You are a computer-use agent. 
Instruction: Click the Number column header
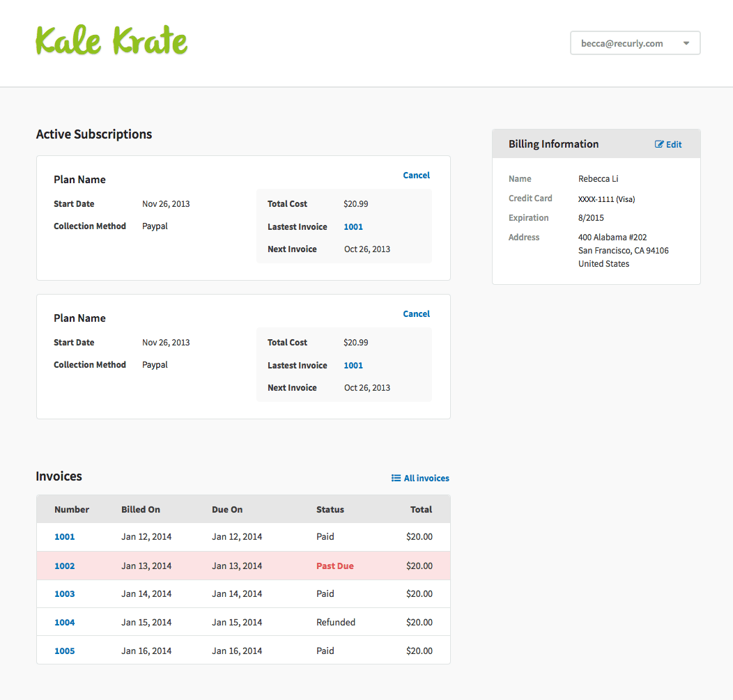(x=72, y=509)
